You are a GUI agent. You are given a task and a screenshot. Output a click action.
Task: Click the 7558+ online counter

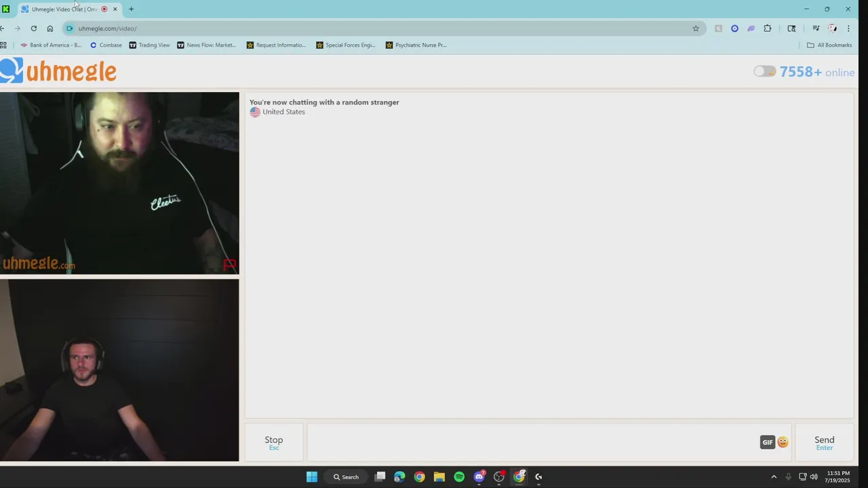816,72
